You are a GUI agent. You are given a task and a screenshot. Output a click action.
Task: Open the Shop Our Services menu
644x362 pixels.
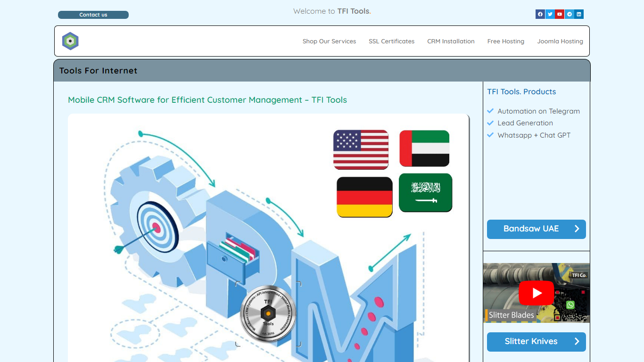point(329,41)
